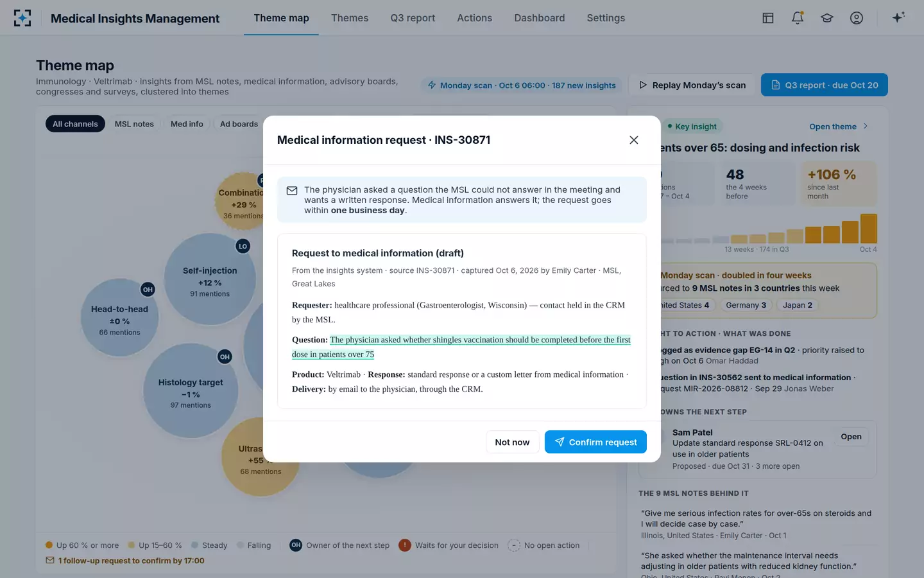Select the Histology target theme bubble
Screen dimensions: 924x578
point(191,391)
